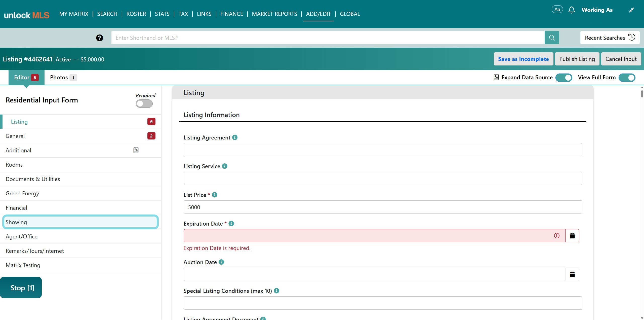Open the notifications bell
This screenshot has height=320, width=644.
click(572, 10)
